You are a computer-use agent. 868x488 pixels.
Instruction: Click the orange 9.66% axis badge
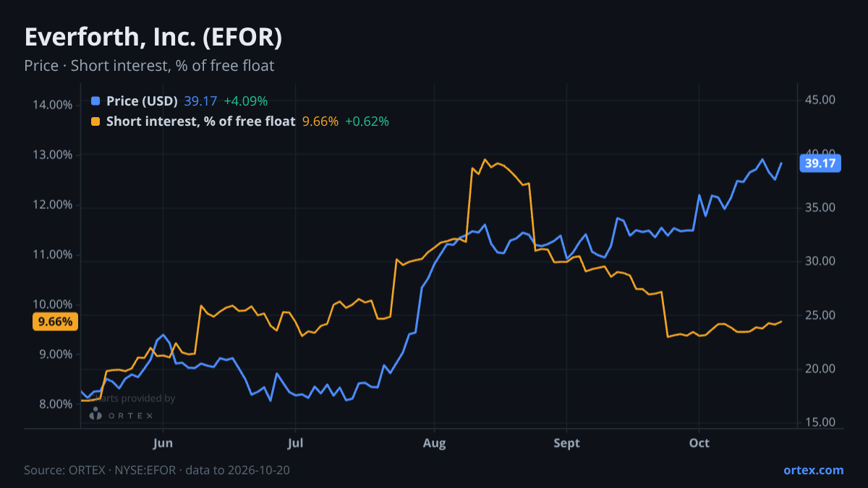click(x=55, y=322)
